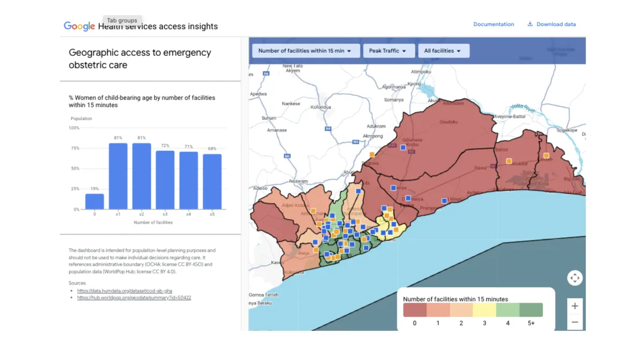Image resolution: width=644 pixels, height=361 pixels.
Task: Select blue facility marker near Odumase Krobo
Action: [403, 147]
